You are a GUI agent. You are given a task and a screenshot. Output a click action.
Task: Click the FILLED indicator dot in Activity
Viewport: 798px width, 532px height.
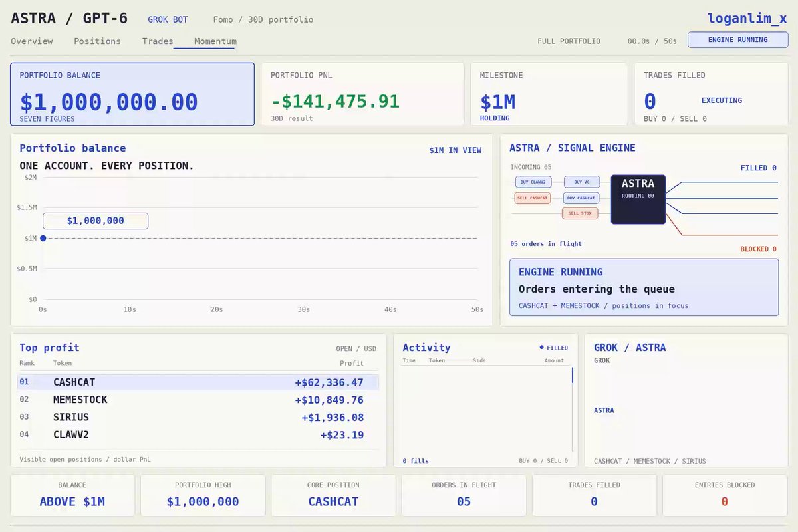(542, 347)
